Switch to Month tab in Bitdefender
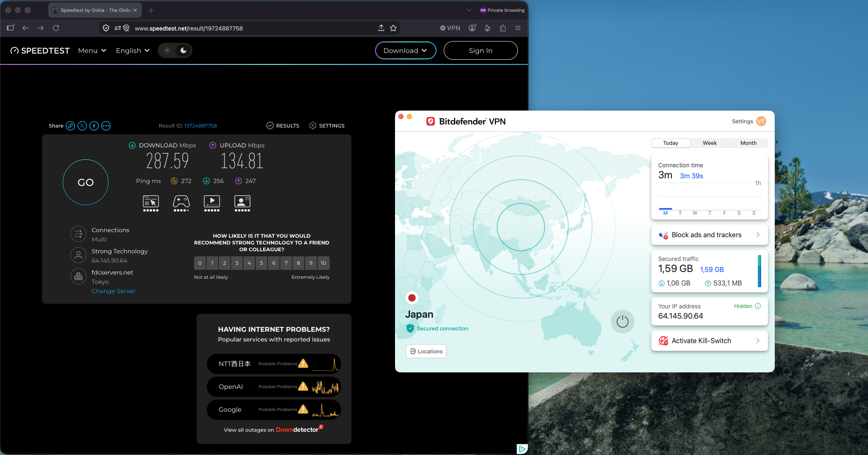This screenshot has height=455, width=868. (748, 143)
